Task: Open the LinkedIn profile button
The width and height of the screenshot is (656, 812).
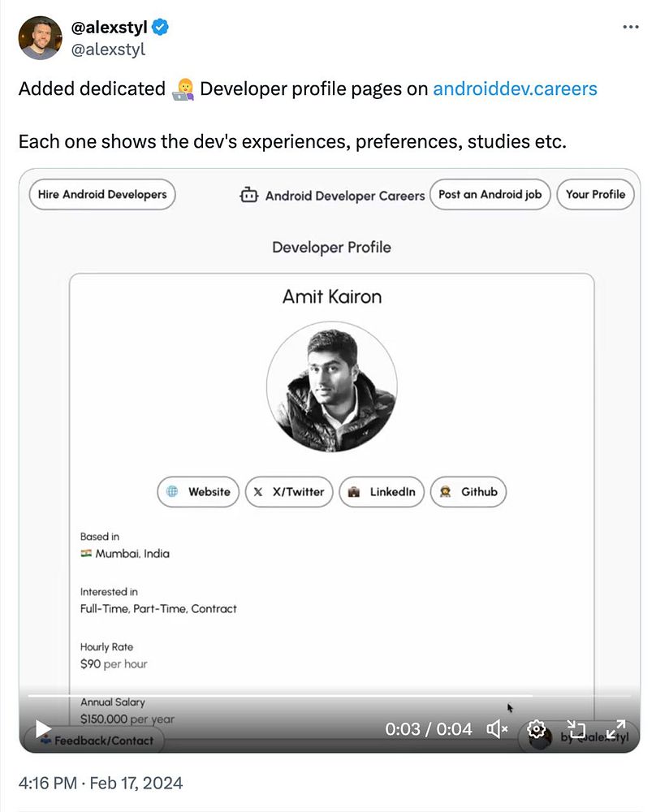Action: pos(382,491)
